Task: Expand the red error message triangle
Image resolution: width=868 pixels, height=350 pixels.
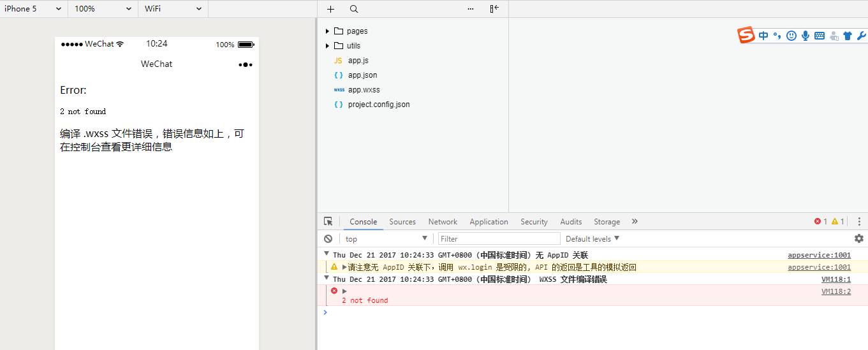Action: click(x=345, y=291)
